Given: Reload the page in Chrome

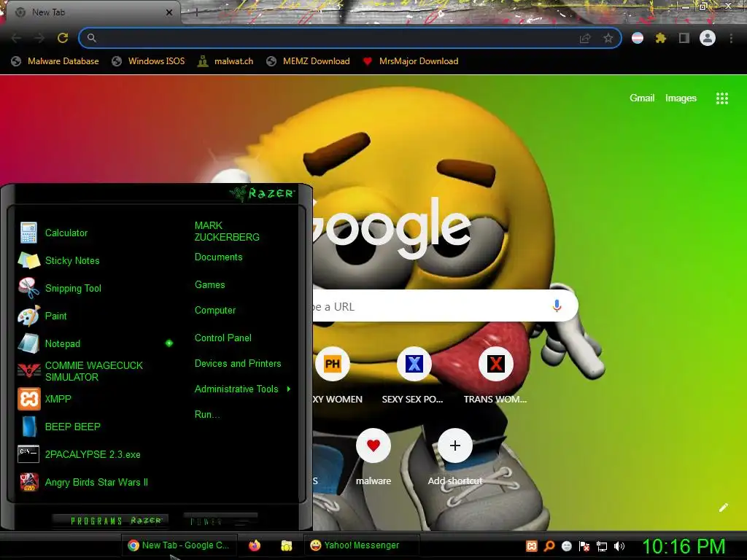Looking at the screenshot, I should 63,38.
